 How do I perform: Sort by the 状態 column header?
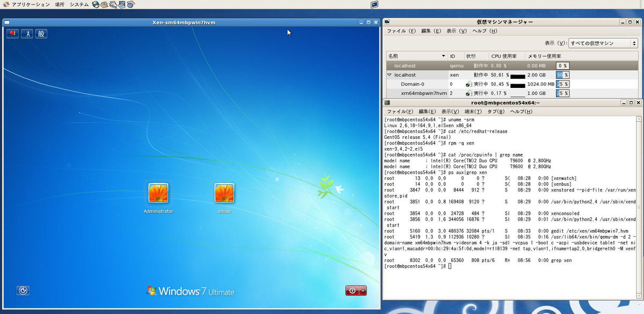click(x=477, y=56)
